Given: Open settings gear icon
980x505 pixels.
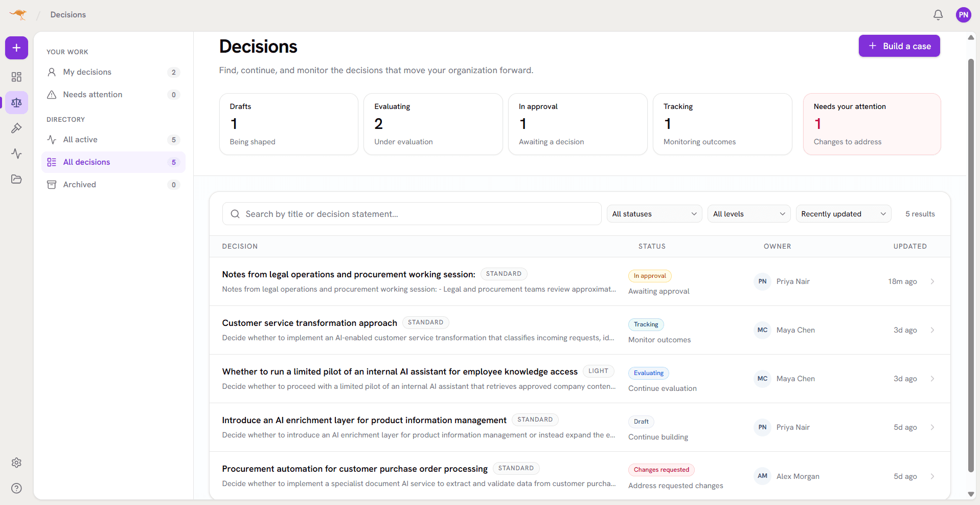Looking at the screenshot, I should (x=16, y=463).
